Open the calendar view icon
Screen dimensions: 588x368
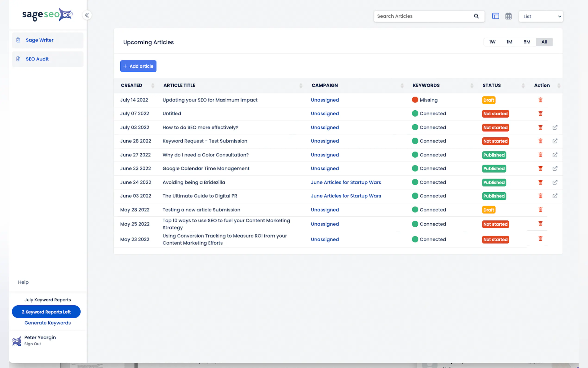click(x=508, y=16)
